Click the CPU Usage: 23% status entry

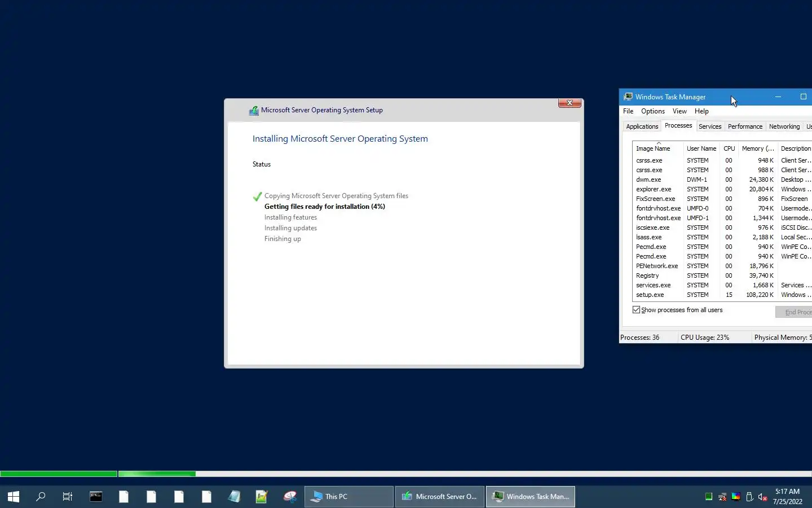705,338
